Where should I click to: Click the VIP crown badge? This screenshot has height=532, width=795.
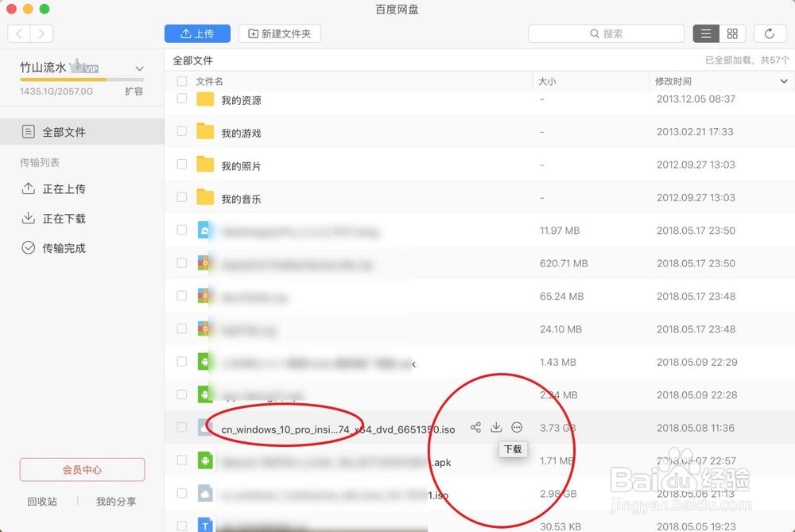[x=84, y=67]
